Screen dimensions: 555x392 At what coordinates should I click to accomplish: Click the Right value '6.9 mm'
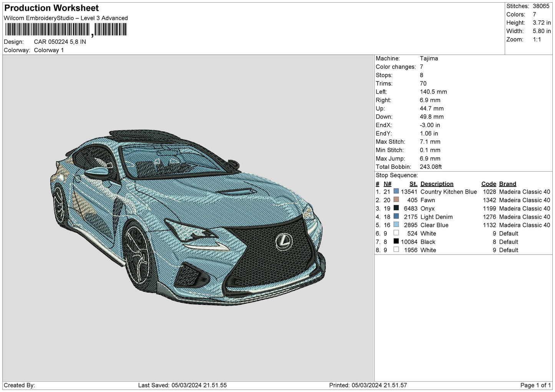(430, 100)
